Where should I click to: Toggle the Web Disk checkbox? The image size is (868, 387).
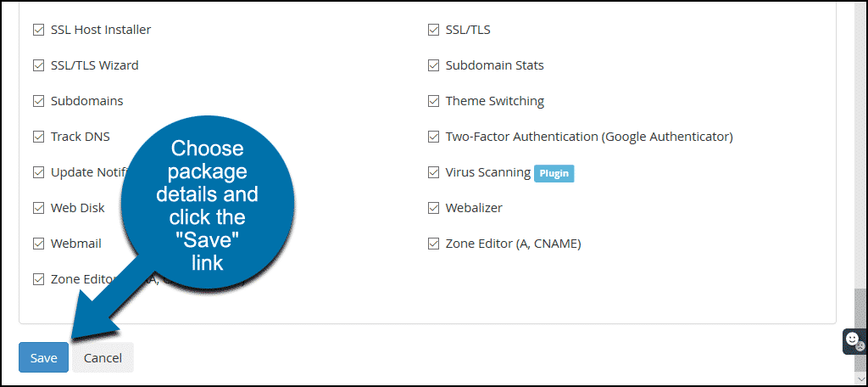click(38, 209)
